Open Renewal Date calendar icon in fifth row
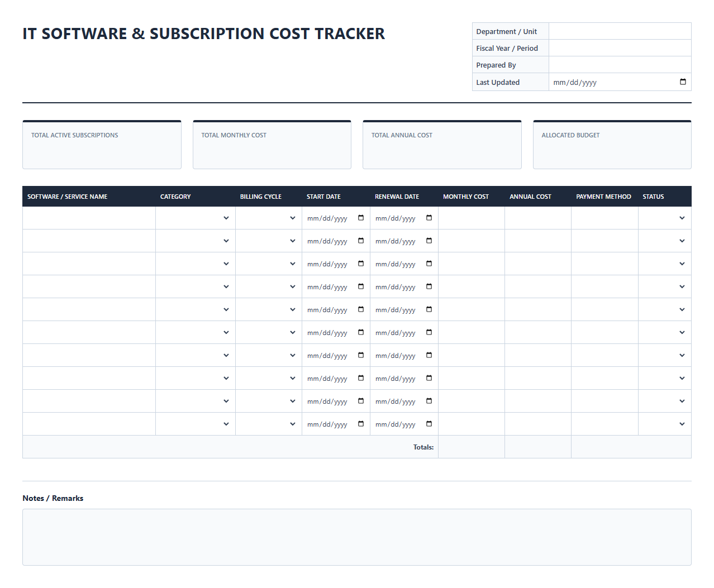714x588 pixels. pos(429,309)
